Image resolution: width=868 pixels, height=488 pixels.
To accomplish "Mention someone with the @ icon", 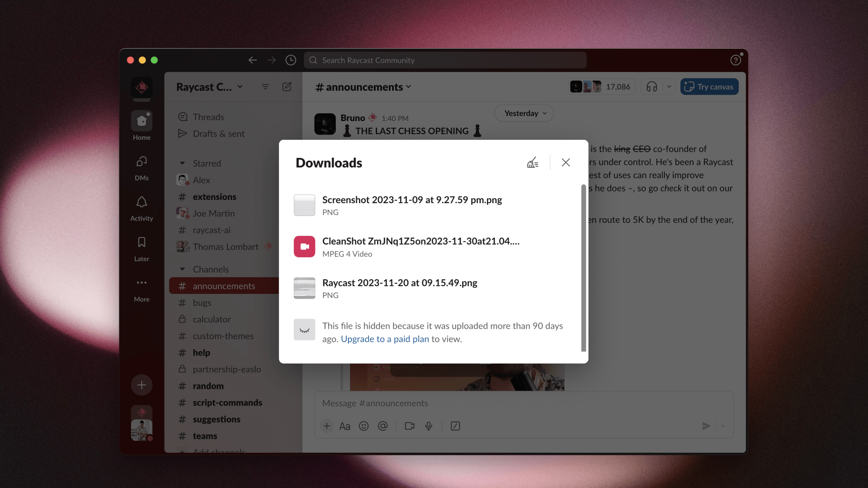I will point(383,426).
